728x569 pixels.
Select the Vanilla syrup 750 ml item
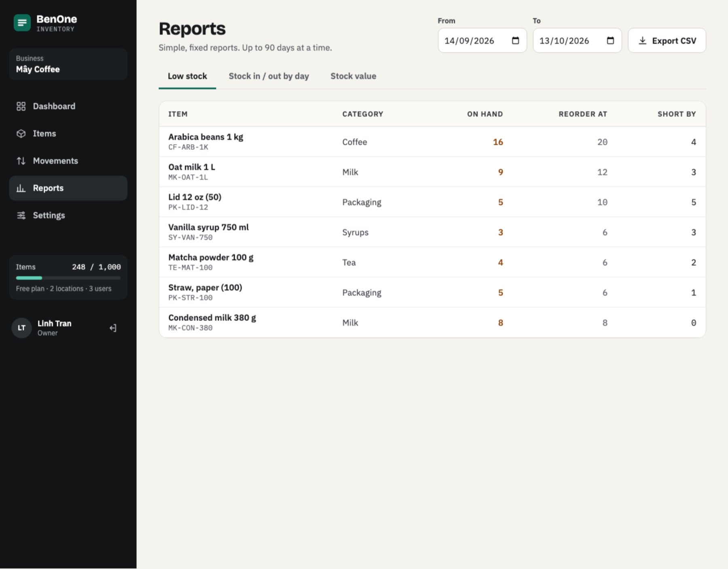[208, 227]
